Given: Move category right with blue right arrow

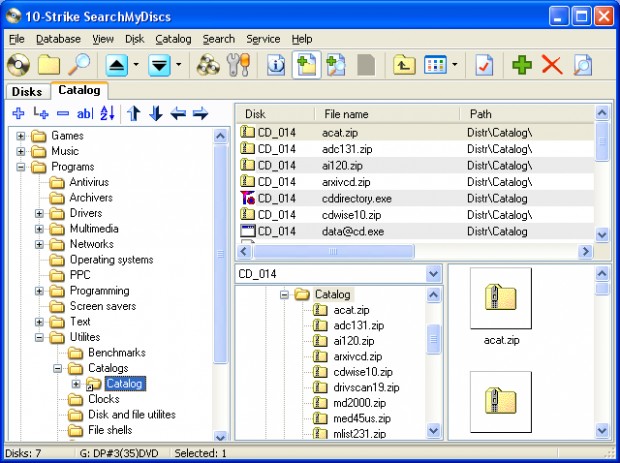Looking at the screenshot, I should (200, 113).
